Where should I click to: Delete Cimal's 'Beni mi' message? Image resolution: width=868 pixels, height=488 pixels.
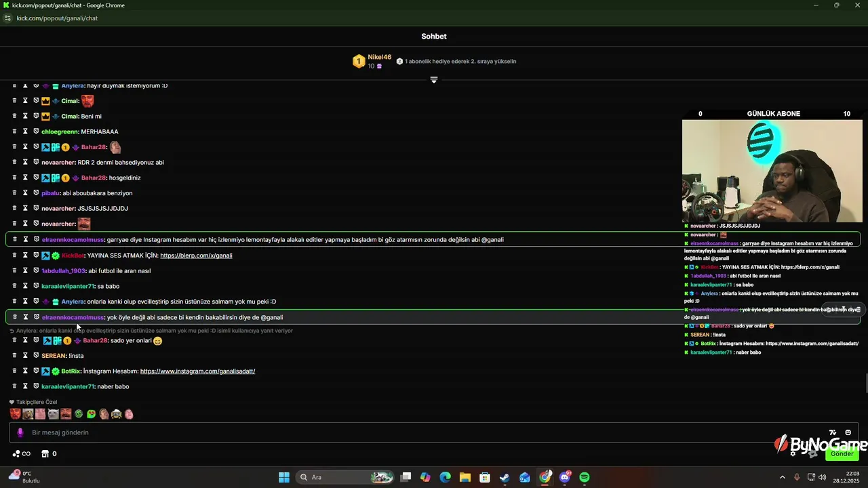tap(14, 116)
